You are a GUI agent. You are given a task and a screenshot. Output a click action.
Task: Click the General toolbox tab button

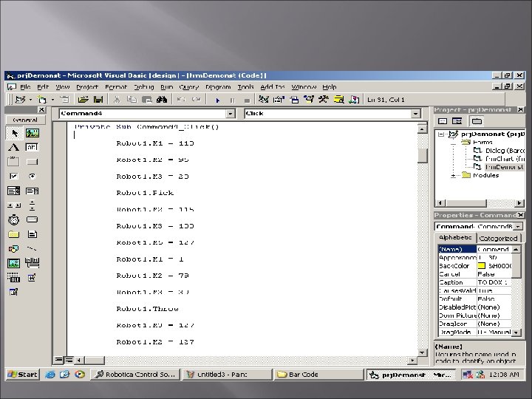click(x=25, y=120)
